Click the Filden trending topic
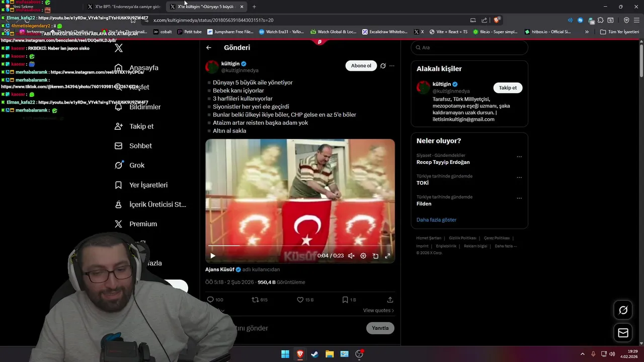This screenshot has width=644, height=362. pyautogui.click(x=424, y=204)
